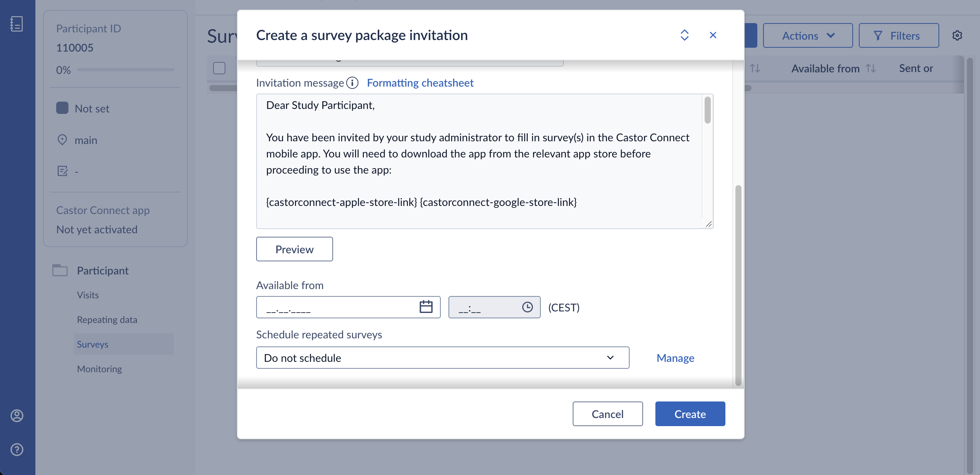The height and width of the screenshot is (475, 980).
Task: Click the Available from date field
Action: (x=348, y=307)
